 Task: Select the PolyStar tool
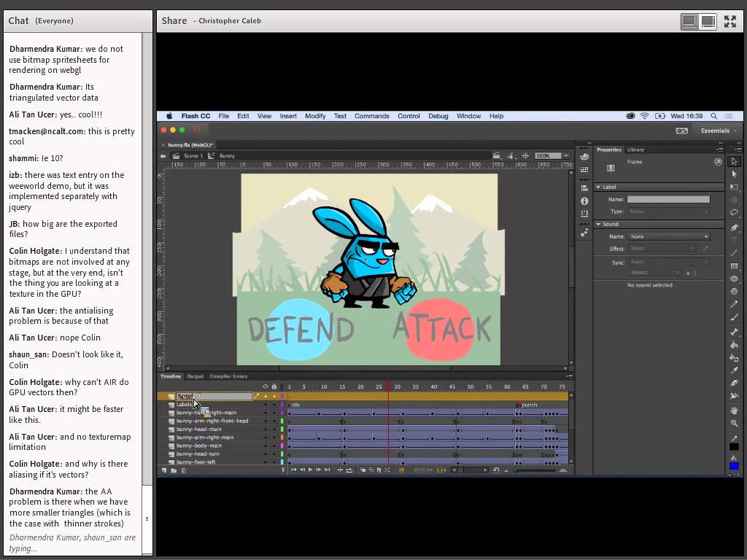[x=734, y=291]
